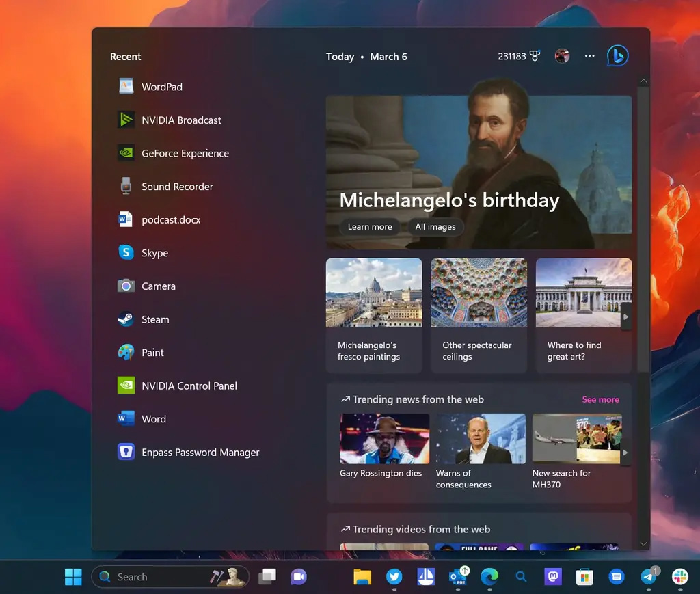Image resolution: width=700 pixels, height=594 pixels.
Task: Click the Windows Start button
Action: click(x=73, y=577)
